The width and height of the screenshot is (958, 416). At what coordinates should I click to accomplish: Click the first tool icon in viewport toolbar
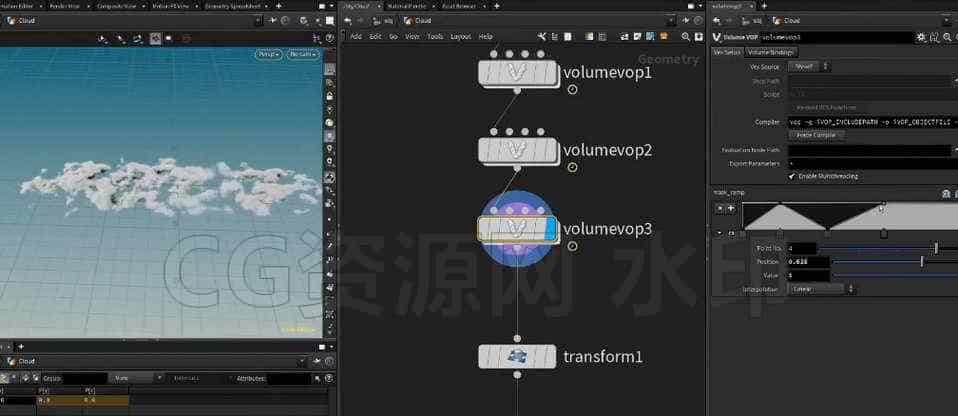pos(103,39)
